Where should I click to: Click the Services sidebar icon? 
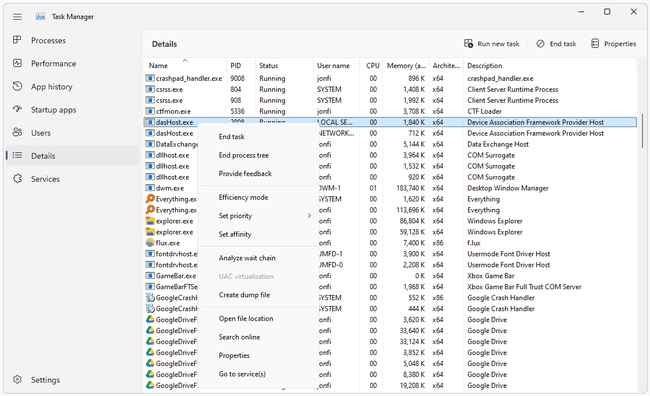(17, 179)
